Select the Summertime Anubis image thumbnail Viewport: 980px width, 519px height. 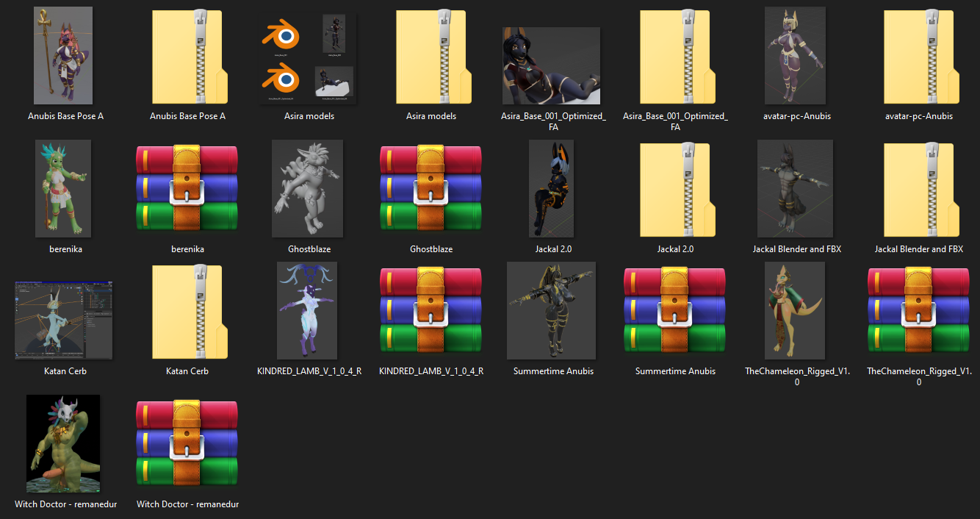(x=551, y=310)
